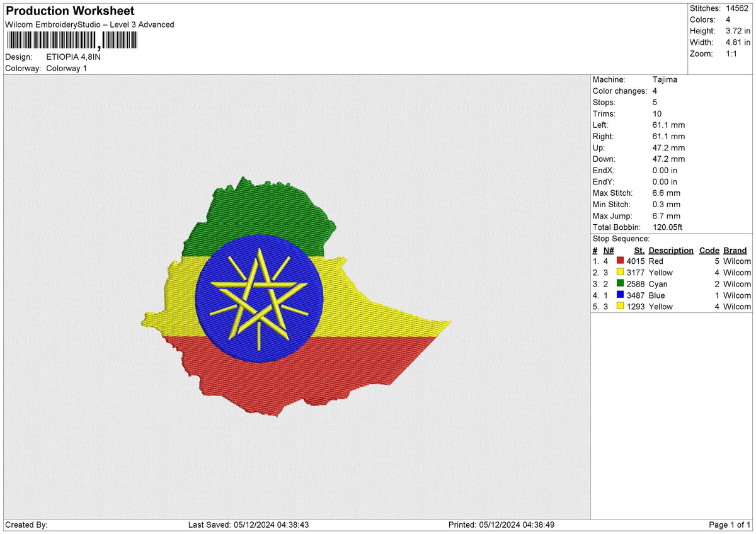Click the Zoom value '1:1'
756x534 pixels.
click(732, 54)
